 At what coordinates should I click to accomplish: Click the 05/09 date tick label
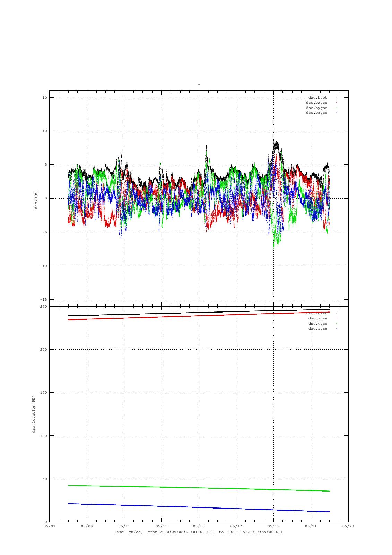click(x=87, y=526)
